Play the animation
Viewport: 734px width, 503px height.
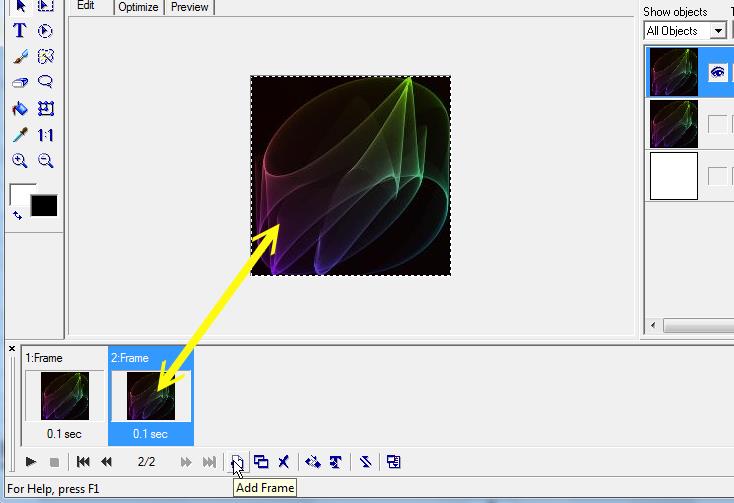click(x=31, y=462)
